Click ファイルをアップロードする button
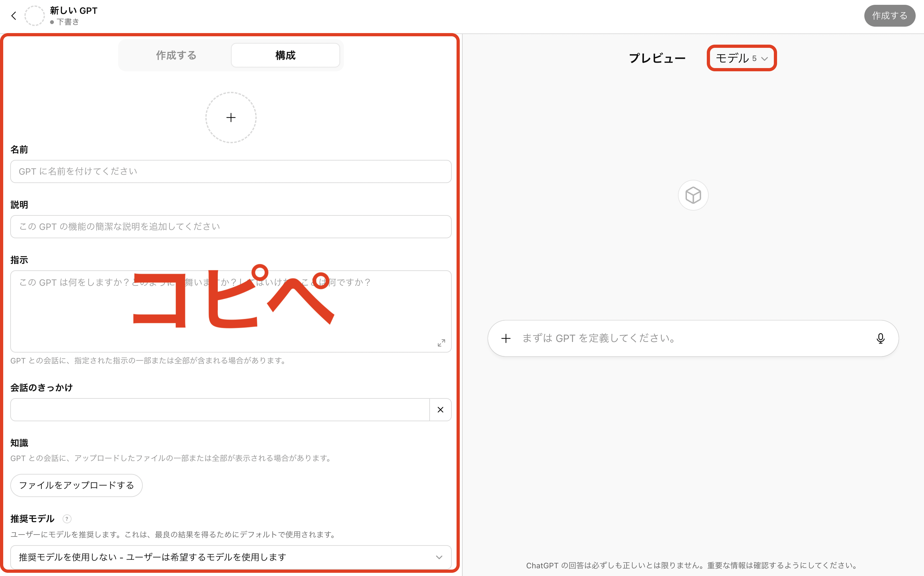 tap(76, 485)
